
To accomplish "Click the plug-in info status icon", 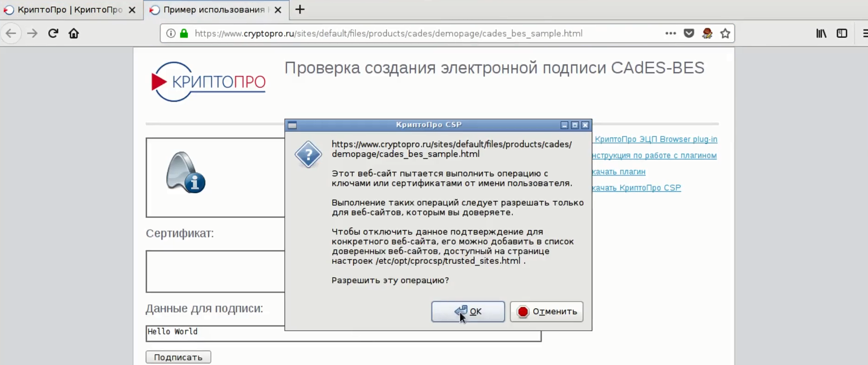I will tap(185, 172).
